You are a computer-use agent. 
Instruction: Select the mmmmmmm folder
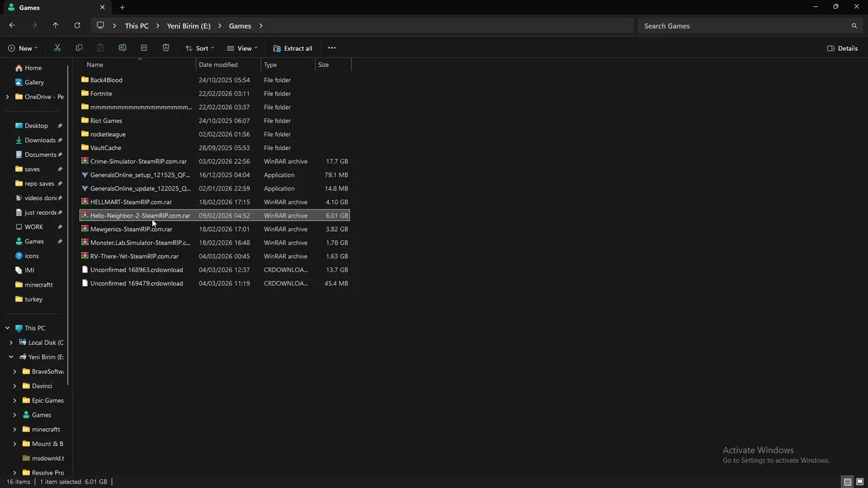[x=214, y=107]
